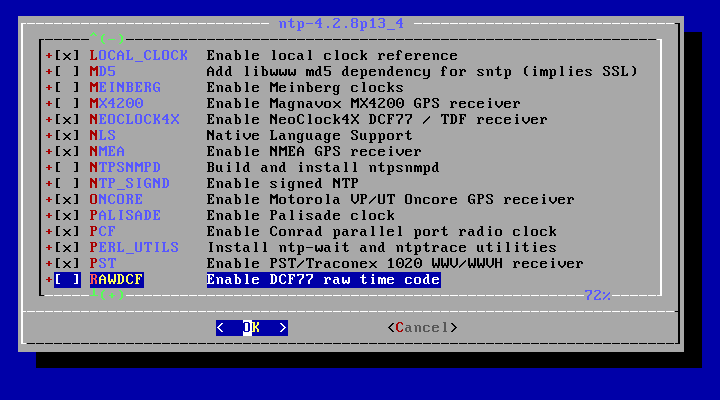
Task: Select the NLS option label
Action: (x=103, y=135)
